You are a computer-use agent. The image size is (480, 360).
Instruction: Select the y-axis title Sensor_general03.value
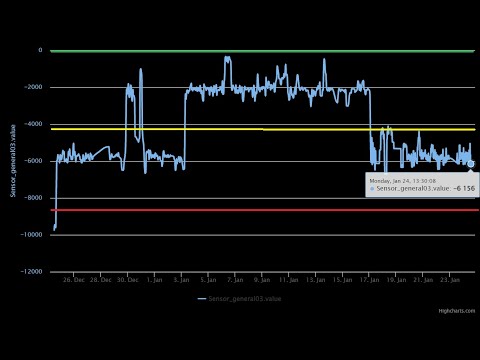coord(13,161)
